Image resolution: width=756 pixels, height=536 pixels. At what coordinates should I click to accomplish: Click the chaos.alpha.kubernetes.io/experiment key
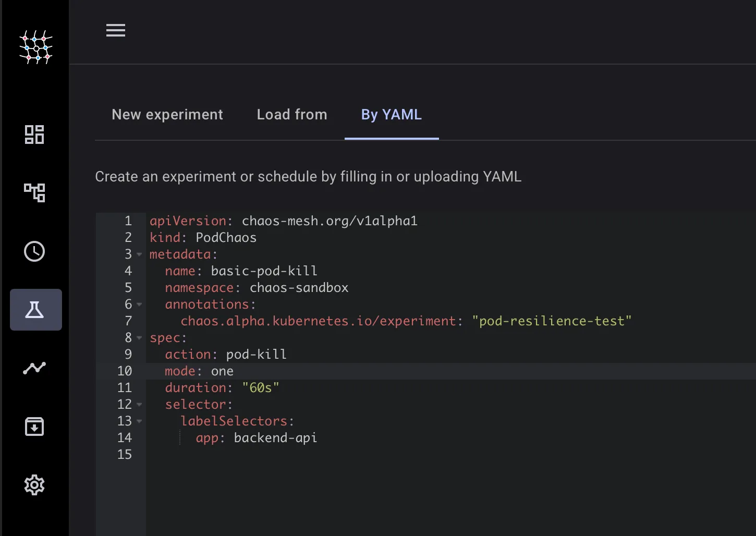(x=318, y=321)
